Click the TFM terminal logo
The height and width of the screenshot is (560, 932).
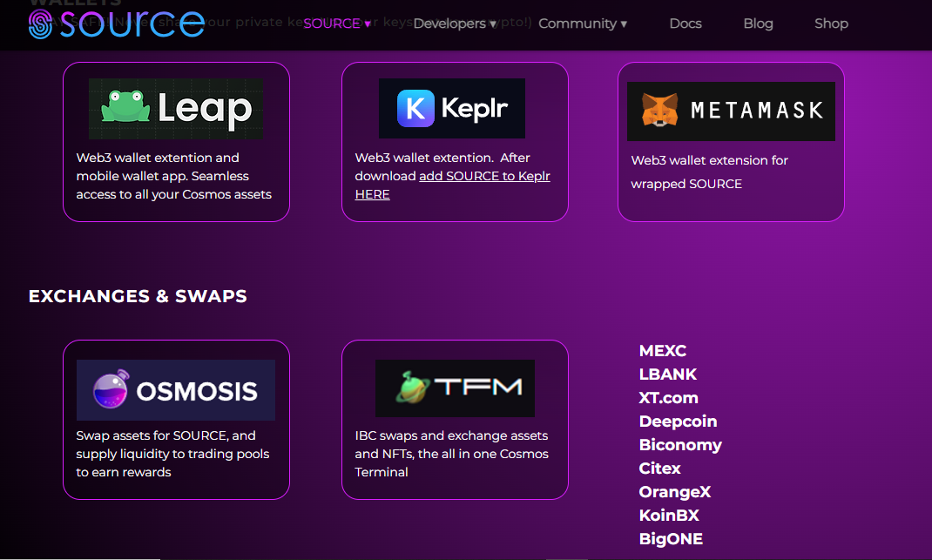[x=455, y=388]
